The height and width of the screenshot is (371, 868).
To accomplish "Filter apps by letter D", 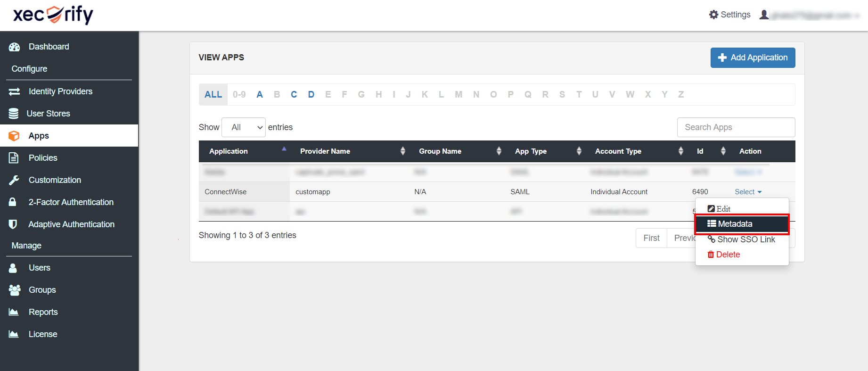I will (x=311, y=94).
